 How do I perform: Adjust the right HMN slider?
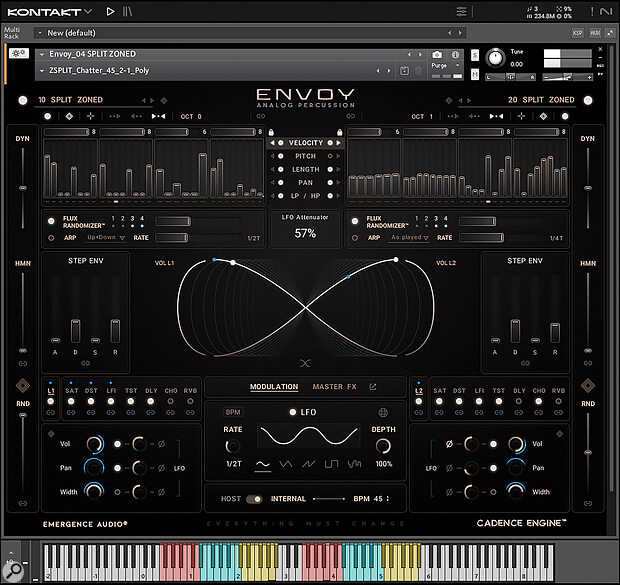588,350
